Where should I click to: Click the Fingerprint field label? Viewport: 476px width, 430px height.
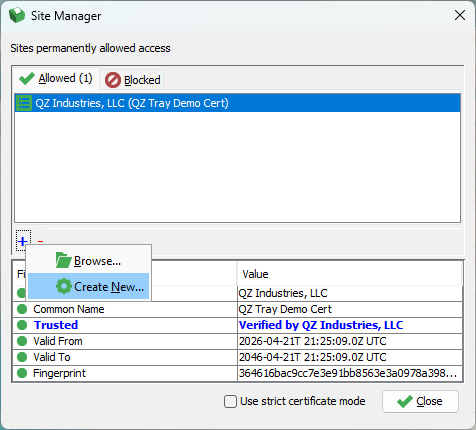59,373
